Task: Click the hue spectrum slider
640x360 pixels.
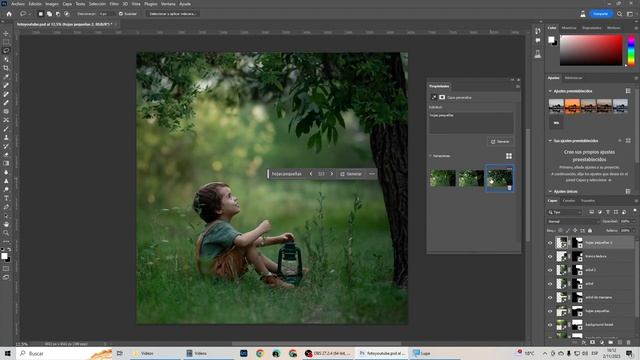Action: [x=631, y=50]
